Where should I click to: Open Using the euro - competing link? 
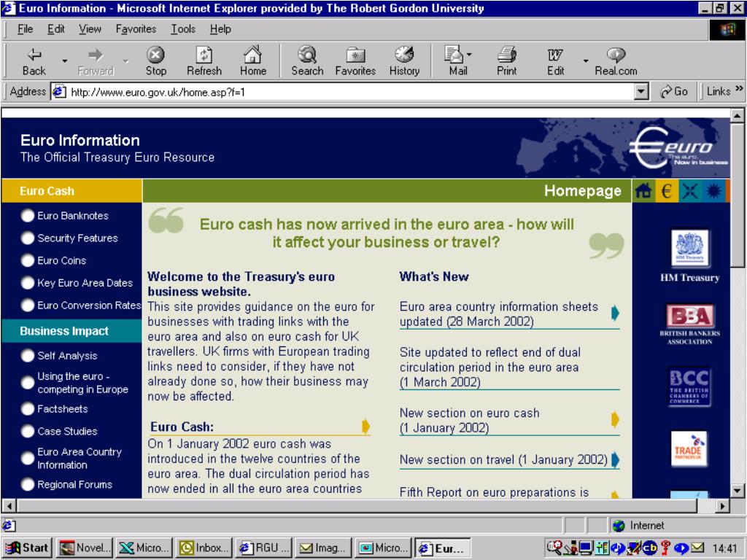pos(82,383)
